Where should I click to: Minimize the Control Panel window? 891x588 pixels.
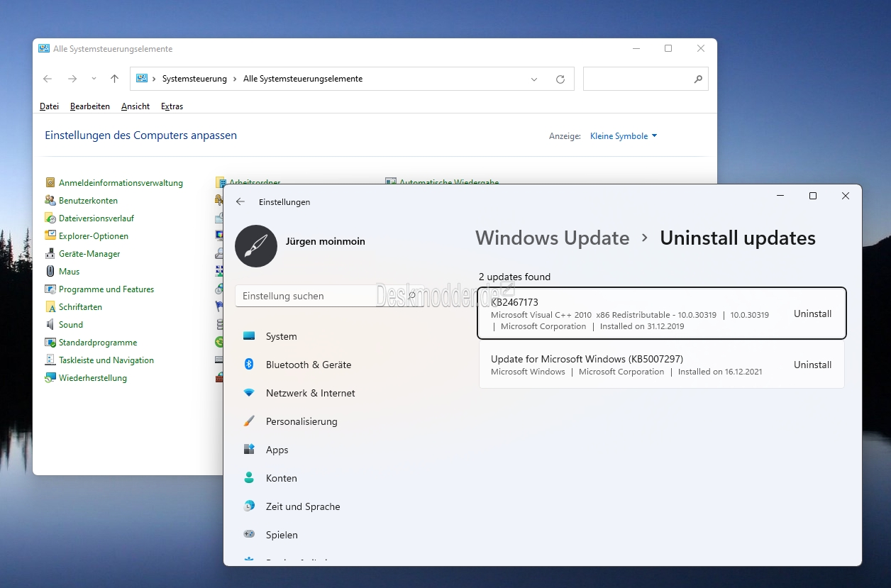[636, 49]
